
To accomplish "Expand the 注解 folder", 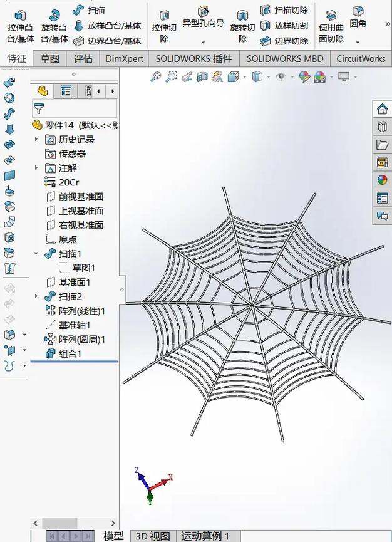I will (x=36, y=168).
